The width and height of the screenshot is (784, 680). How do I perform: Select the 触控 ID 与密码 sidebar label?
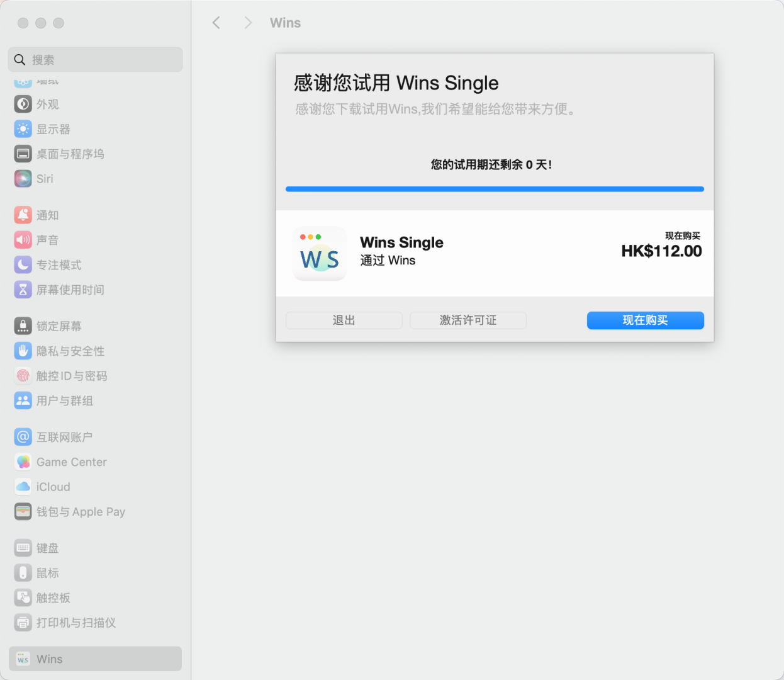click(72, 376)
